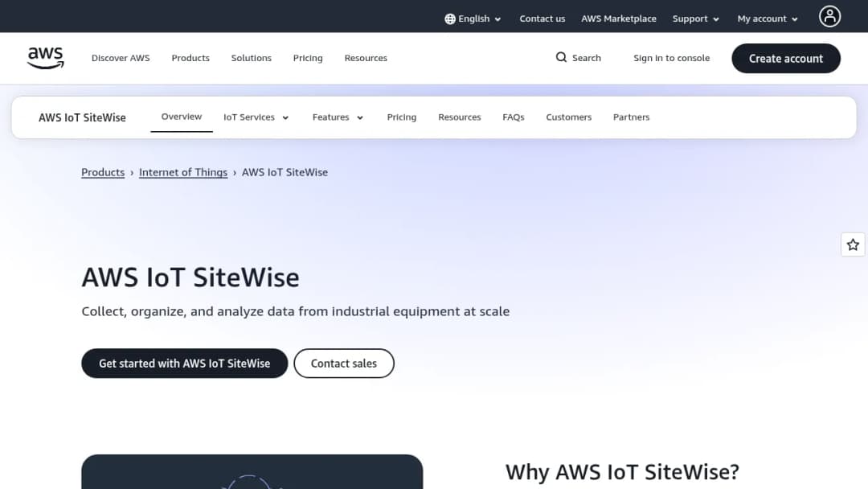Expand the Features dropdown
Screen dimensions: 868x489
338,117
